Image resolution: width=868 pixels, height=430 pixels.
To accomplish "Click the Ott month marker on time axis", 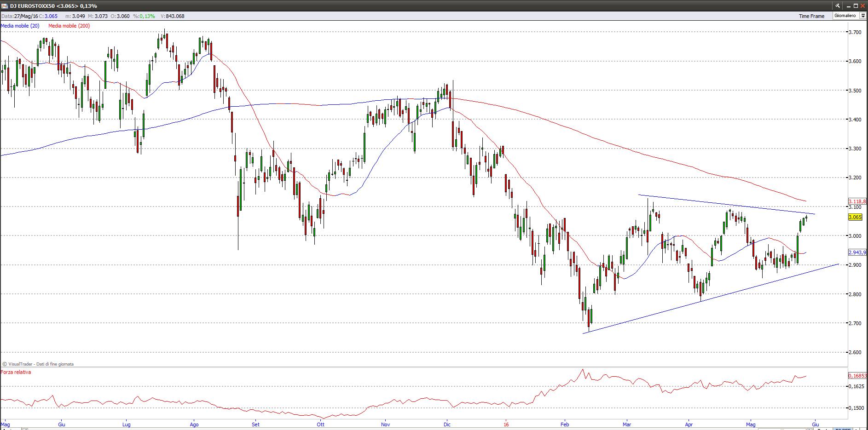I will pos(321,424).
